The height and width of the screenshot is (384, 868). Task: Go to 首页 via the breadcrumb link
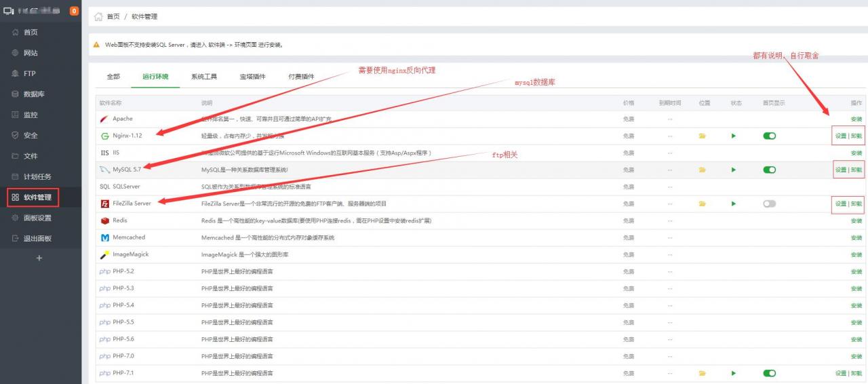click(x=113, y=16)
